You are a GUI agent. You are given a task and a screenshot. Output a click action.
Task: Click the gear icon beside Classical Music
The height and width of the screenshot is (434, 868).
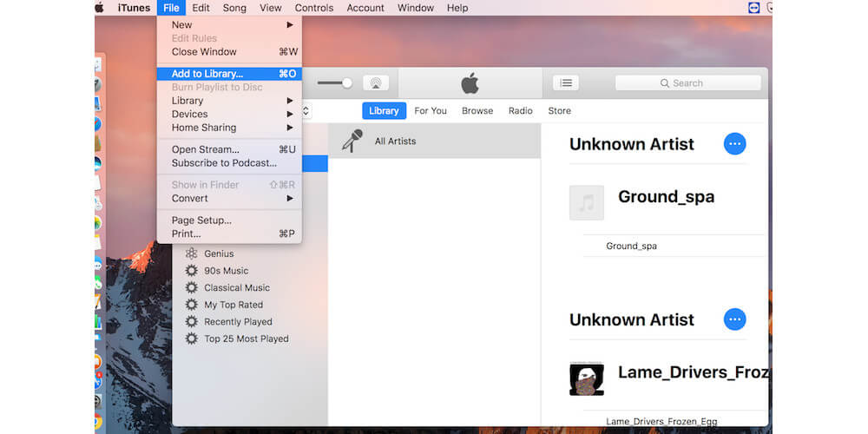click(192, 288)
